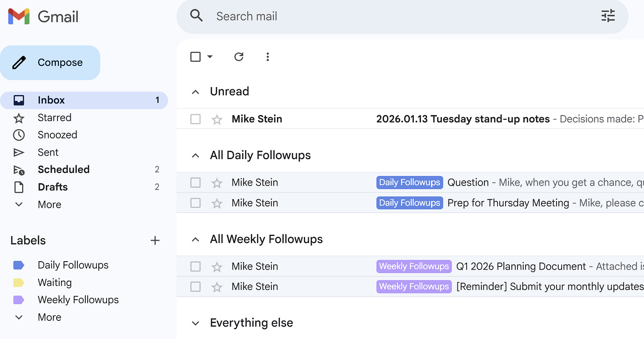Refresh the inbox with the reload icon
The width and height of the screenshot is (644, 339).
tap(239, 57)
